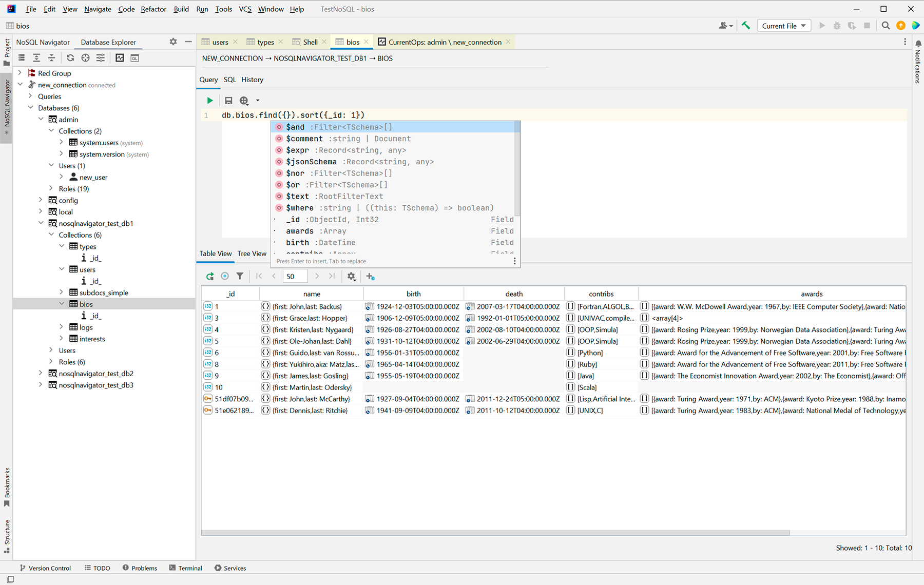
Task: Switch results to Tree View
Action: point(252,254)
